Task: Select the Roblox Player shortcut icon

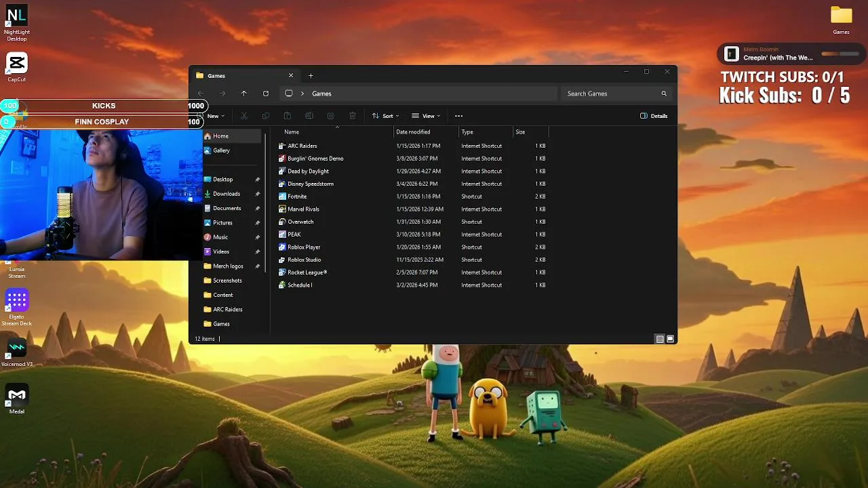Action: 282,247
